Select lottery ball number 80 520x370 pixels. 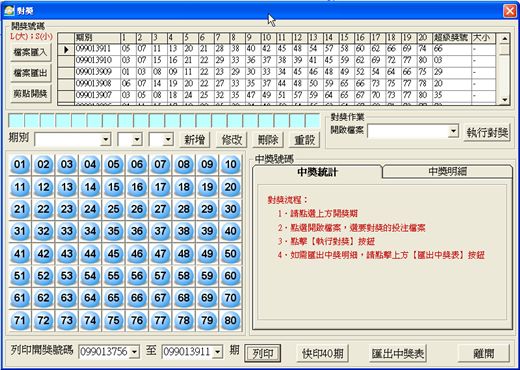[231, 321]
